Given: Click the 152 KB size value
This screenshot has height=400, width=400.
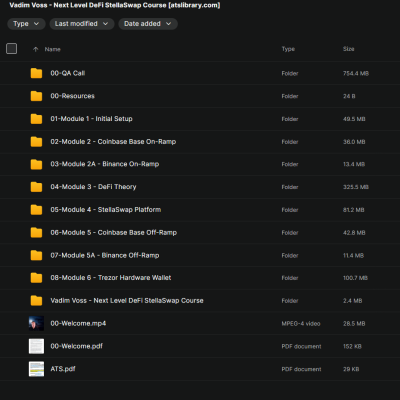Looking at the screenshot, I should [x=352, y=347].
